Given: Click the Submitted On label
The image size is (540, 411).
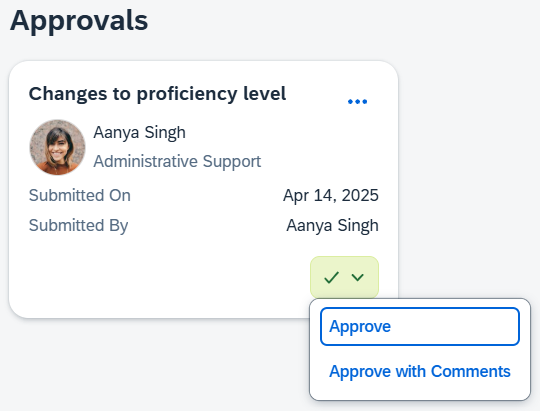Looking at the screenshot, I should click(x=80, y=195).
